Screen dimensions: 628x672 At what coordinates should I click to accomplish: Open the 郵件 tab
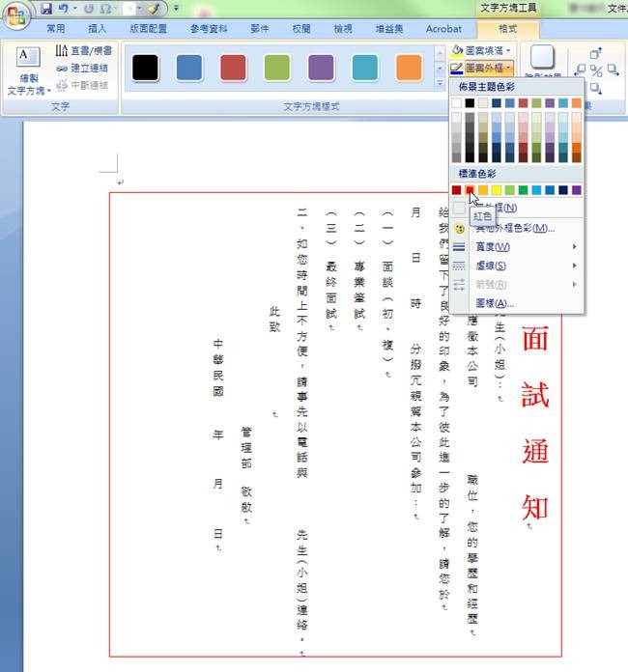[x=260, y=29]
